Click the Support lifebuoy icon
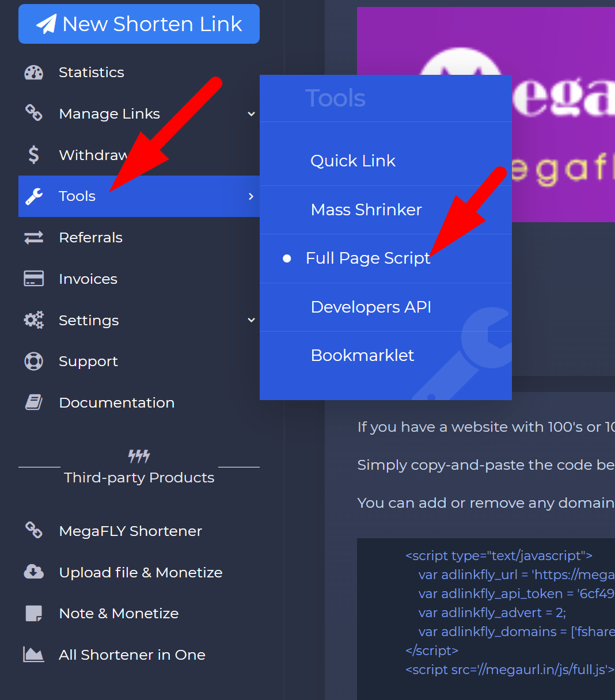Screen dimensions: 615x700 coord(33,362)
